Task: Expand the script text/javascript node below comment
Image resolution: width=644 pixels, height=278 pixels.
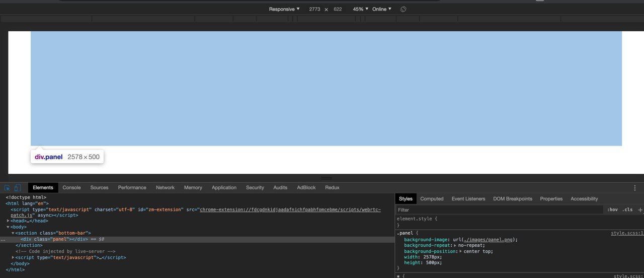Action: pos(13,257)
